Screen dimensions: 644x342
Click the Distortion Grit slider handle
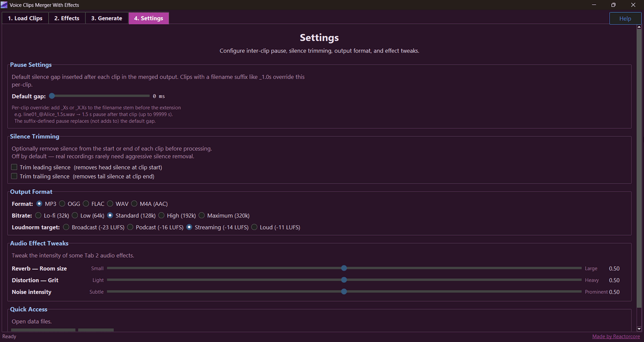tap(344, 280)
